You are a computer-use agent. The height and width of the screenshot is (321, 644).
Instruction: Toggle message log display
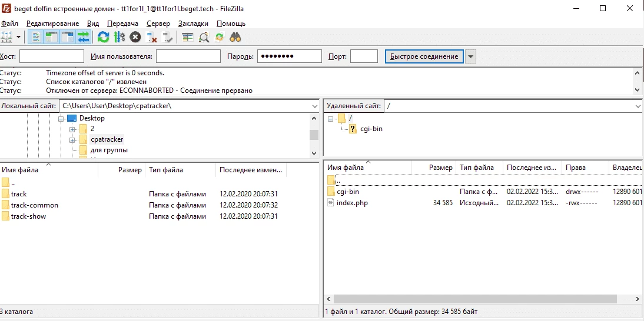(36, 37)
